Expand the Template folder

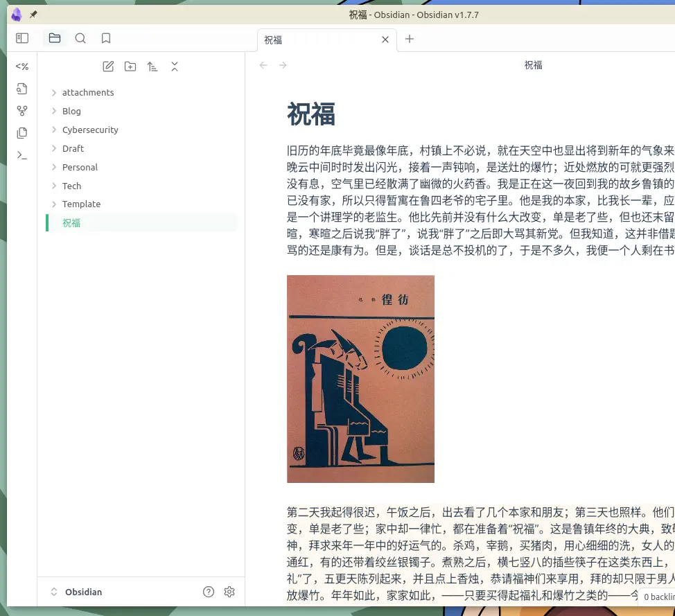pos(141,204)
